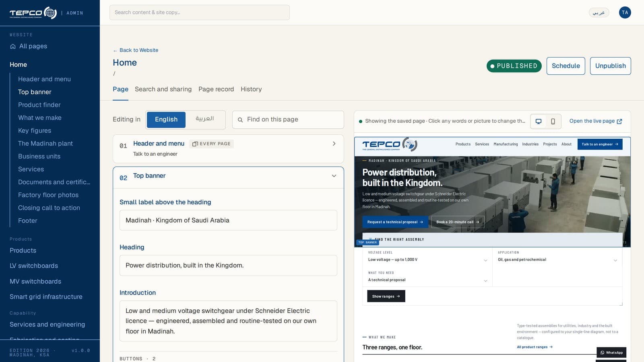Click the Unpublish button

(x=610, y=66)
